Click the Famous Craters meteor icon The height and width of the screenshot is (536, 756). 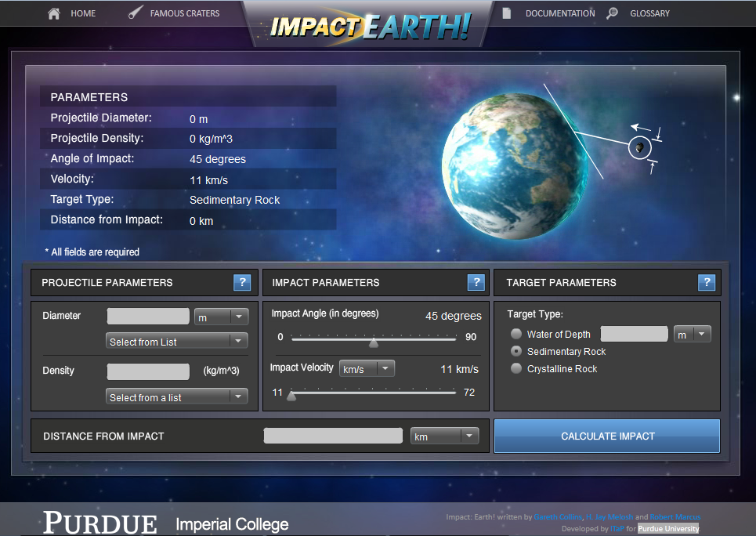[136, 12]
